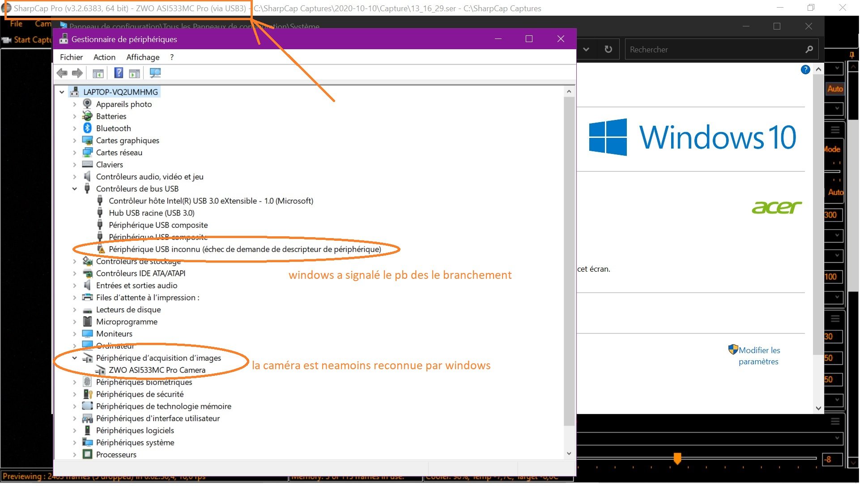Select Contrôleur hôte Intel(R) USB 3.0 eXtensible
This screenshot has width=868, height=486.
[x=211, y=201]
